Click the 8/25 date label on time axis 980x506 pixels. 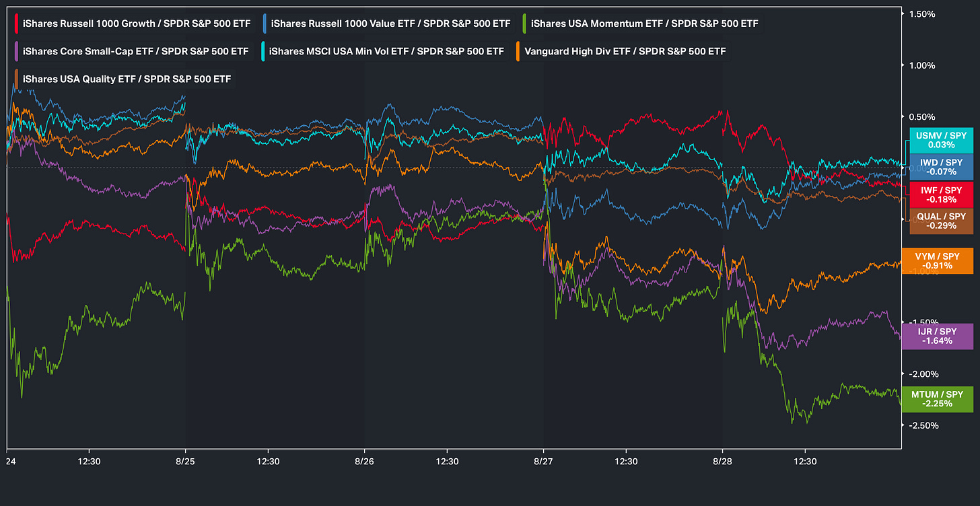pyautogui.click(x=186, y=462)
